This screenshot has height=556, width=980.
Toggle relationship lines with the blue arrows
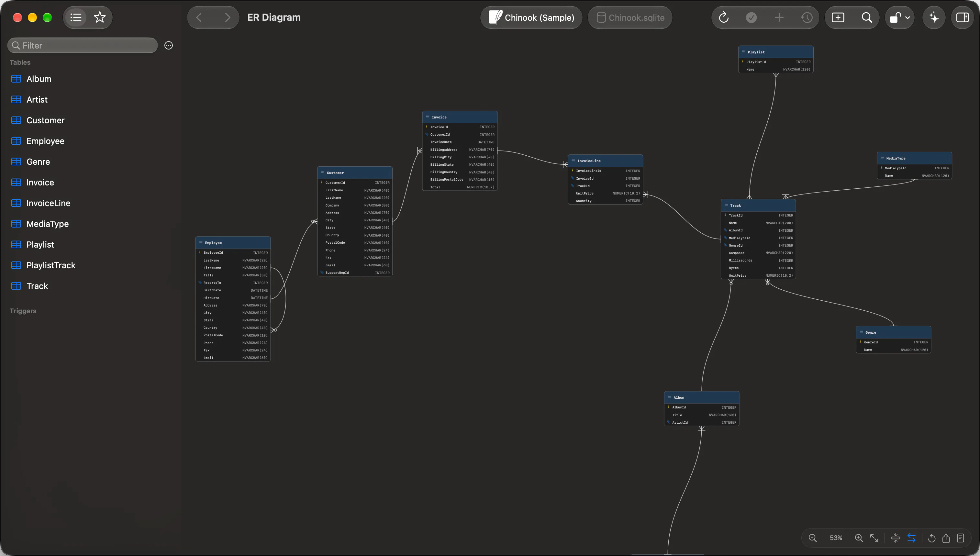point(911,538)
